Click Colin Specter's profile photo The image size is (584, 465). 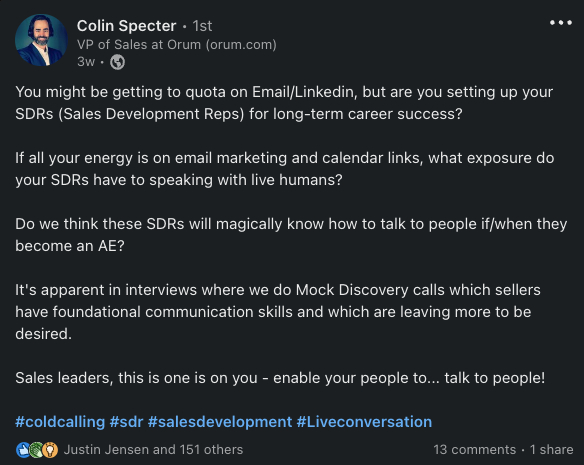pos(41,40)
